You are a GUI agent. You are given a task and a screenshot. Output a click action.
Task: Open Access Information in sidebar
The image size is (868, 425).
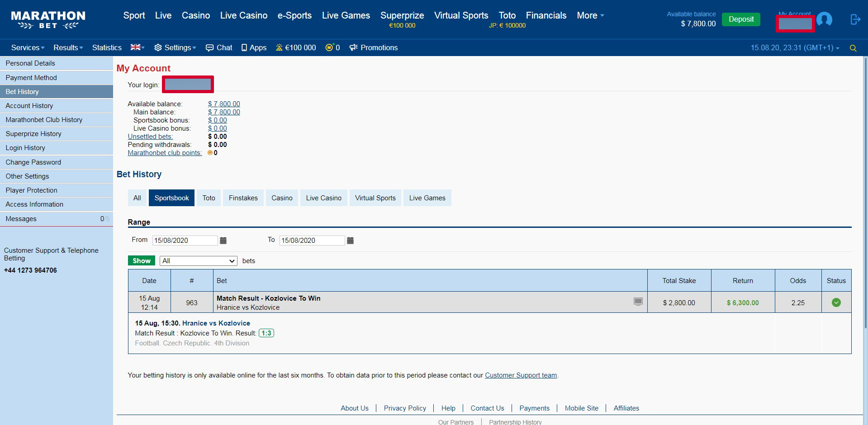coord(57,204)
